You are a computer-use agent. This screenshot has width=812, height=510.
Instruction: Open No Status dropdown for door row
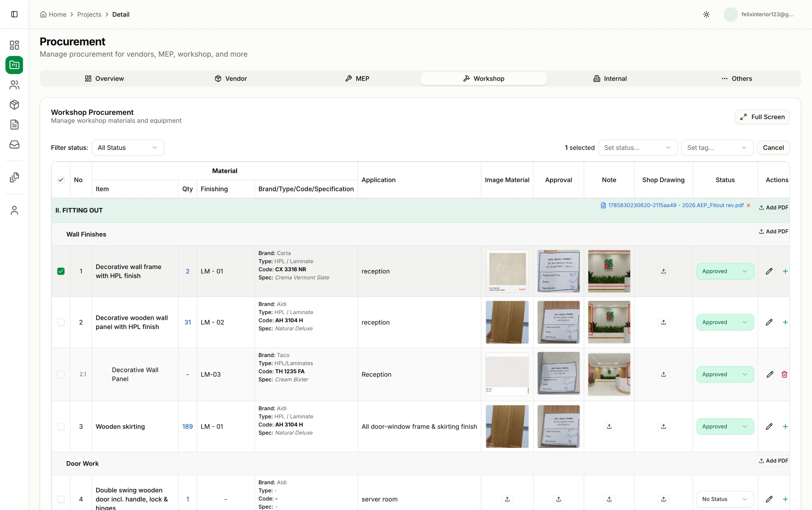[x=725, y=499]
